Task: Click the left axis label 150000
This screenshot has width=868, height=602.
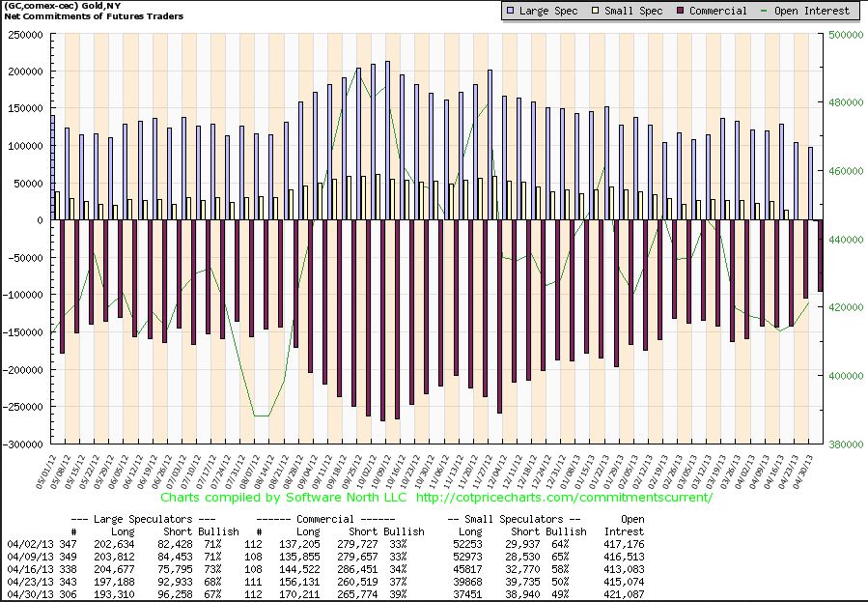Action: 25,108
